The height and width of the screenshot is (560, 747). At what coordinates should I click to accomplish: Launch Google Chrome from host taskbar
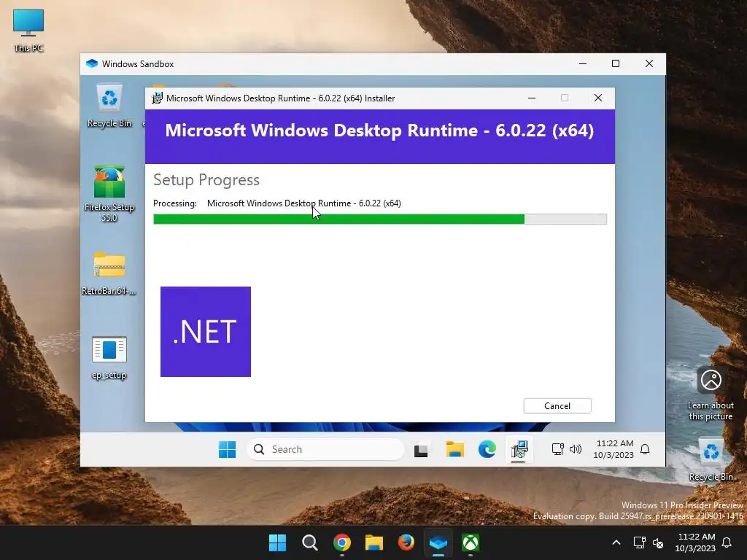click(x=342, y=542)
